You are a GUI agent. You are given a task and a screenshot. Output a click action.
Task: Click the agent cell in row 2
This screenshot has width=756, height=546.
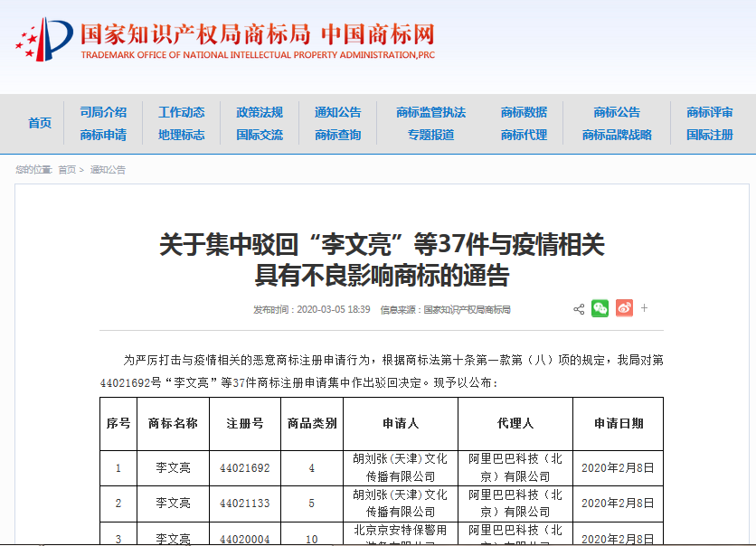[515, 504]
